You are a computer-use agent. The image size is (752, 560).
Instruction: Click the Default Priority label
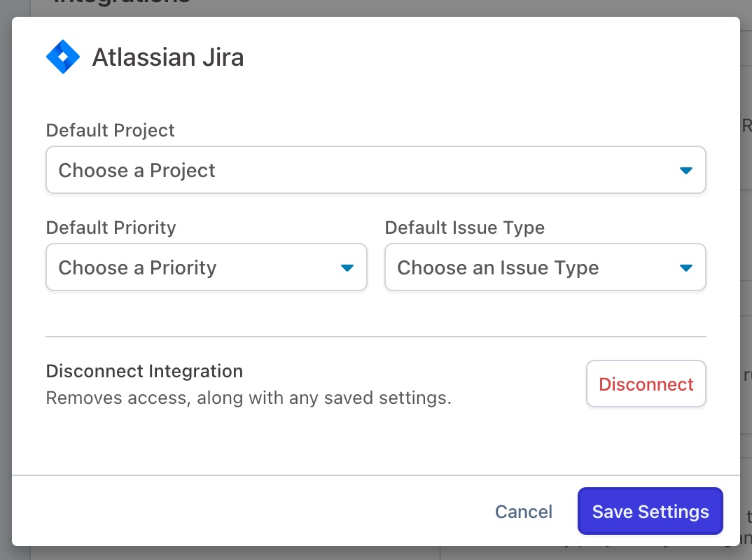tap(111, 227)
